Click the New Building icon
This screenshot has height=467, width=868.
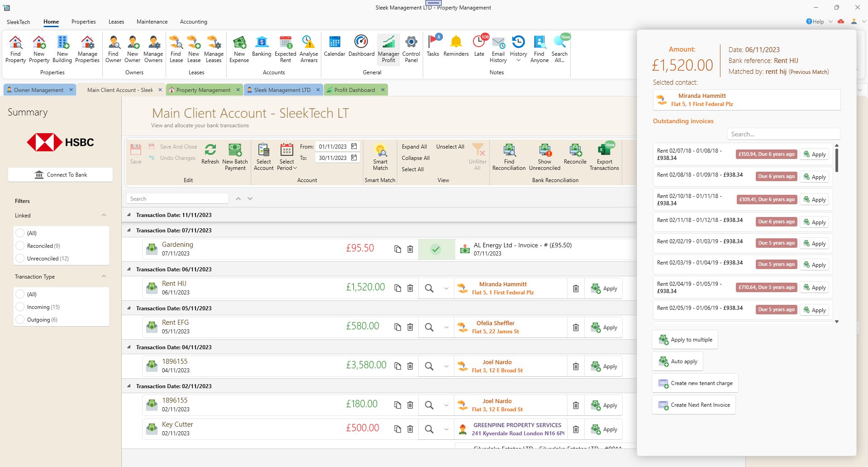point(62,49)
